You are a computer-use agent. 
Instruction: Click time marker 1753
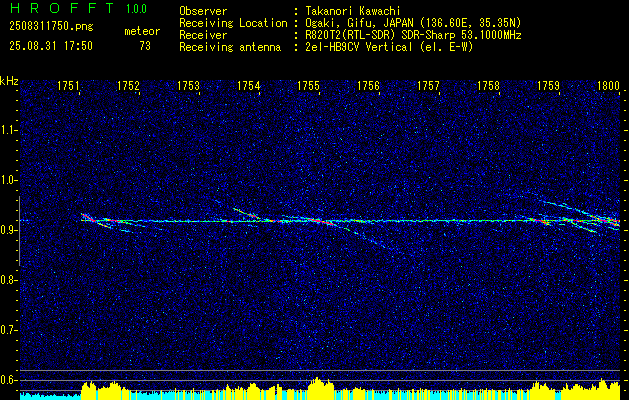(189, 85)
